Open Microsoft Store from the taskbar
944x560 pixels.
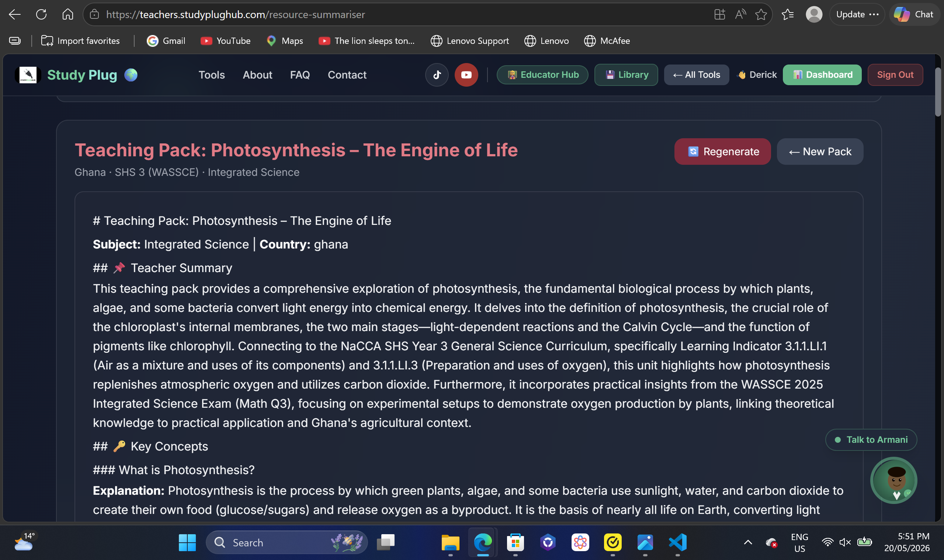click(x=515, y=543)
